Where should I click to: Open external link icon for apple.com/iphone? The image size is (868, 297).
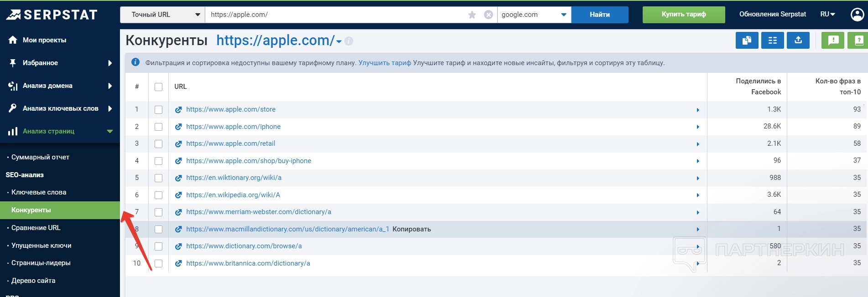pos(178,127)
